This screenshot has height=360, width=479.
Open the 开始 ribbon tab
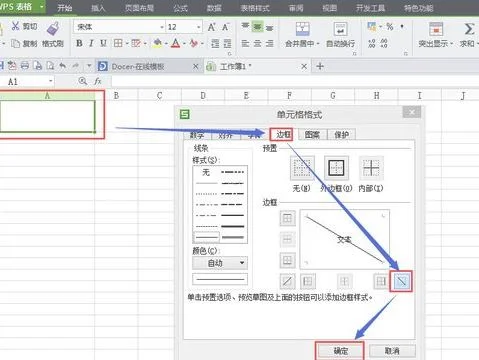(64, 8)
